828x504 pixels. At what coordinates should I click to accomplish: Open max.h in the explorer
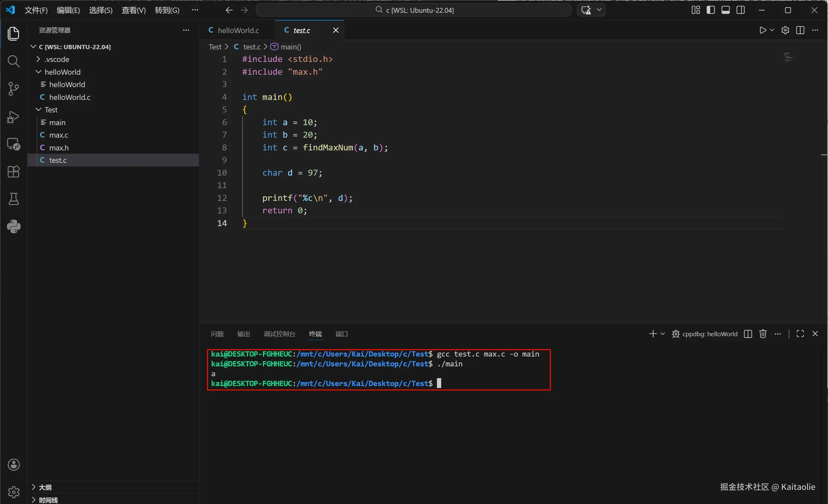[59, 147]
